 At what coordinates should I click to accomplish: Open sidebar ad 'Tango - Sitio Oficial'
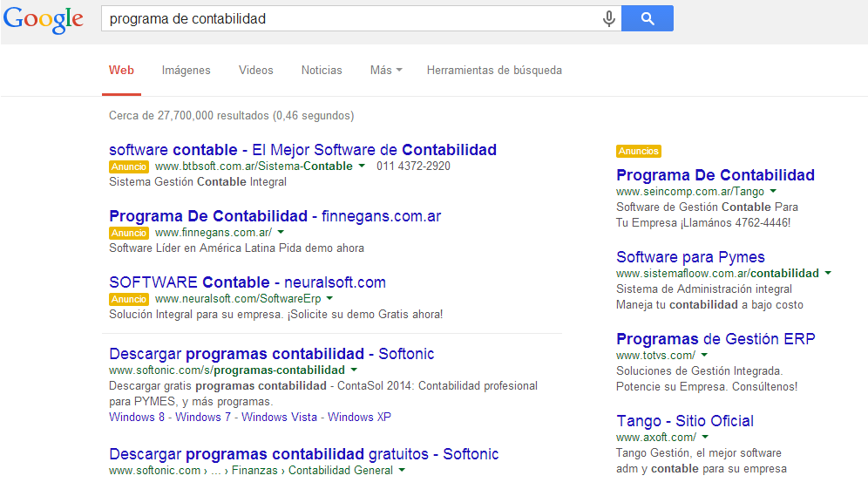point(685,421)
